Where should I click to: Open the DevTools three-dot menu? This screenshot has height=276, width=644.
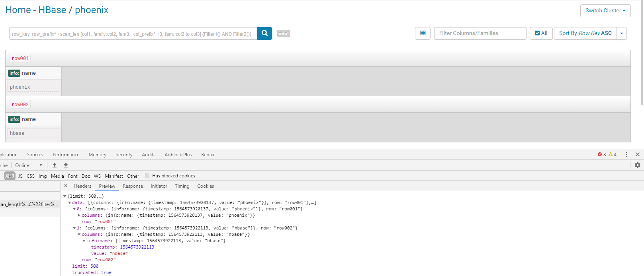pos(626,154)
